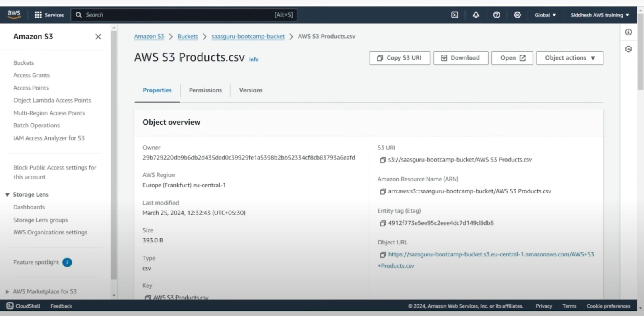644x316 pixels.
Task: Copy the Object URL icon
Action: [383, 254]
